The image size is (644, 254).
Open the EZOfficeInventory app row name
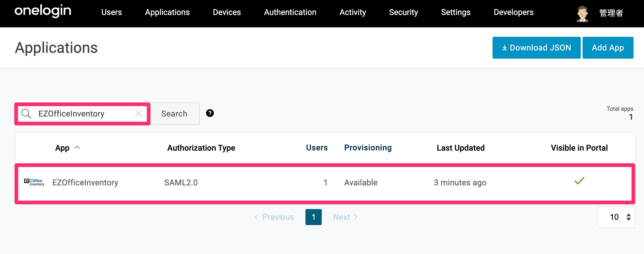[x=85, y=182]
